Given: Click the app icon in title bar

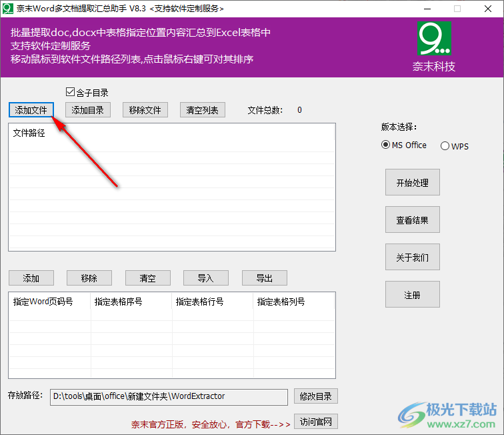Looking at the screenshot, I should coord(8,9).
